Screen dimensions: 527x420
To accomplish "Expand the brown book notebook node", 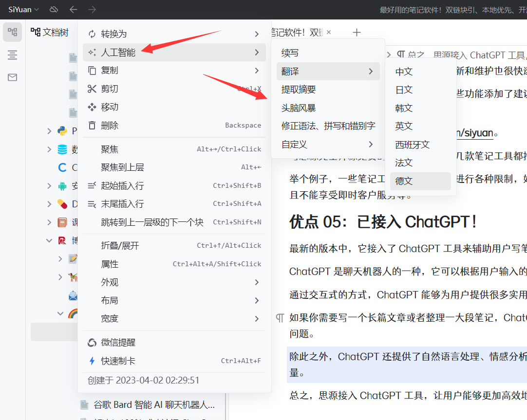I will point(49,222).
